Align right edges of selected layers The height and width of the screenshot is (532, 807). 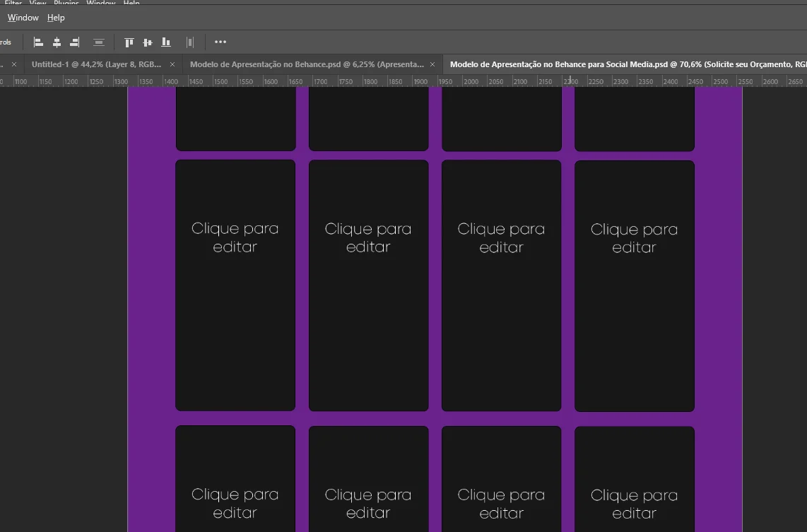pos(75,42)
